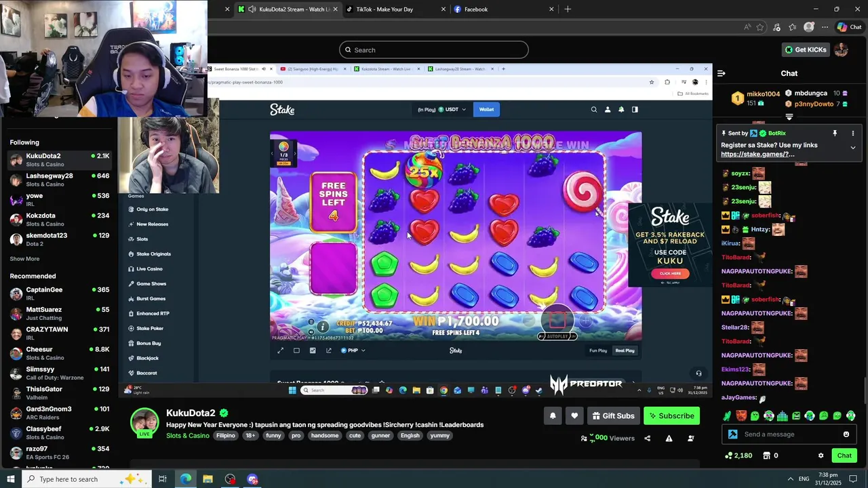Click the green Subscribe button
Screen dimensions: 868x488
[671, 415]
